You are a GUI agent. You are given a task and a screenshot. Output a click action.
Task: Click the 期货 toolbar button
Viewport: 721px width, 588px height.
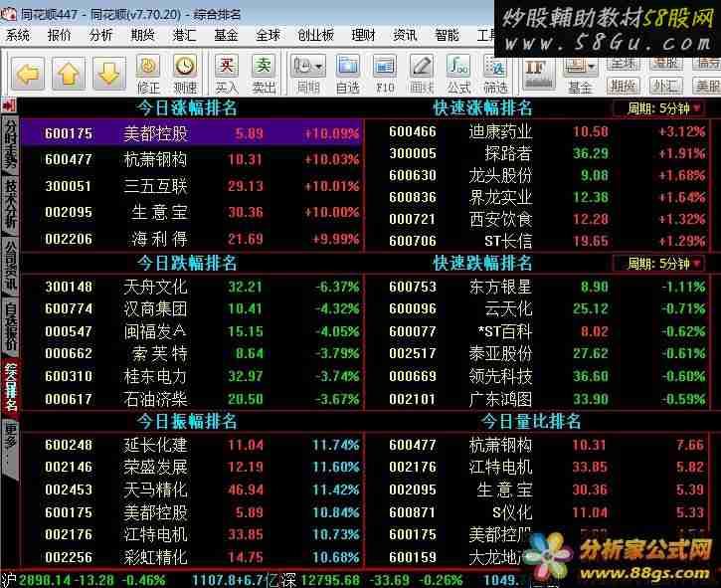pos(624,86)
